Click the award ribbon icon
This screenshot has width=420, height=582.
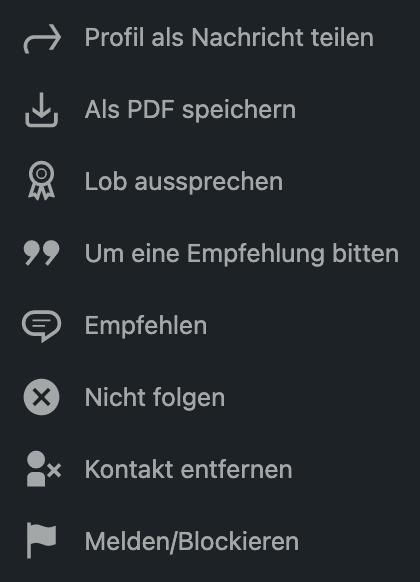(x=42, y=181)
